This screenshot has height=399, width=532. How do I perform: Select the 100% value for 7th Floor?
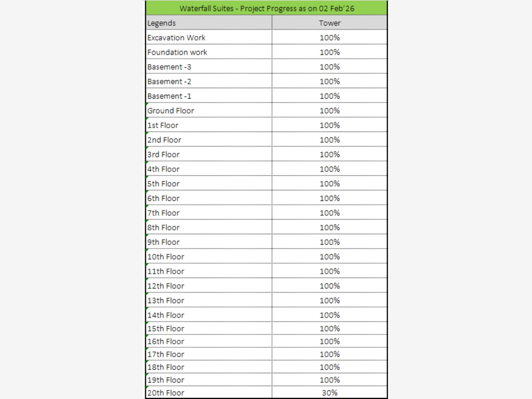330,213
